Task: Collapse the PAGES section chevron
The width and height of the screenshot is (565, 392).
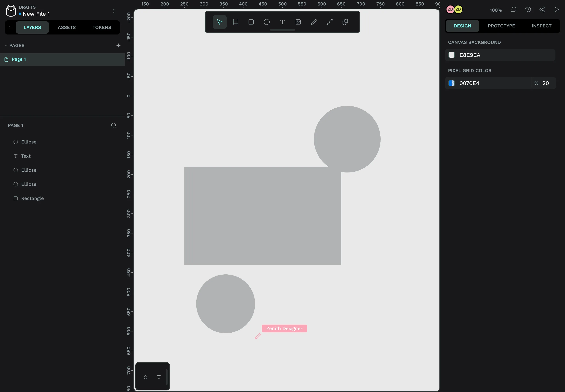Action: [6, 45]
